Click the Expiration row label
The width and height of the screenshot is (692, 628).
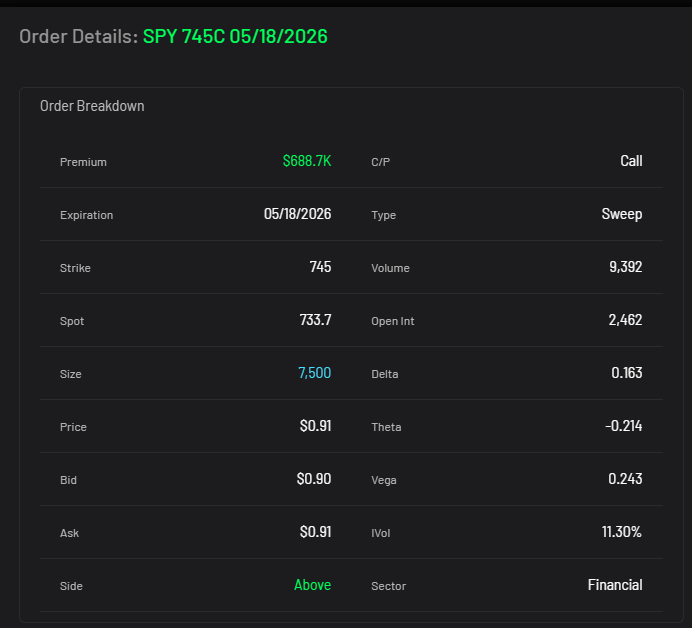[86, 215]
